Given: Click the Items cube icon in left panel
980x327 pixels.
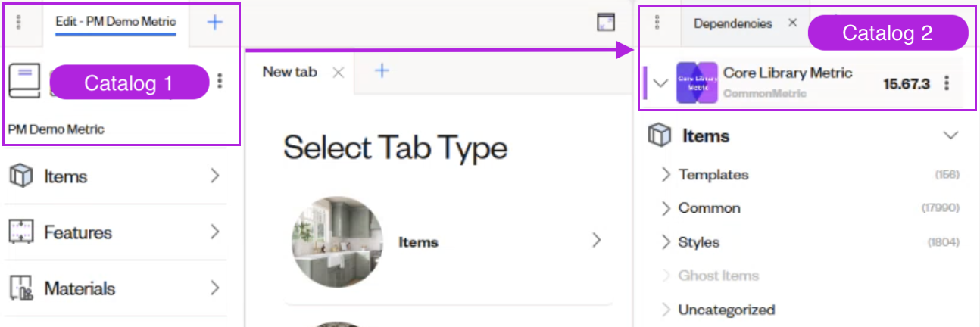Looking at the screenshot, I should (x=21, y=176).
